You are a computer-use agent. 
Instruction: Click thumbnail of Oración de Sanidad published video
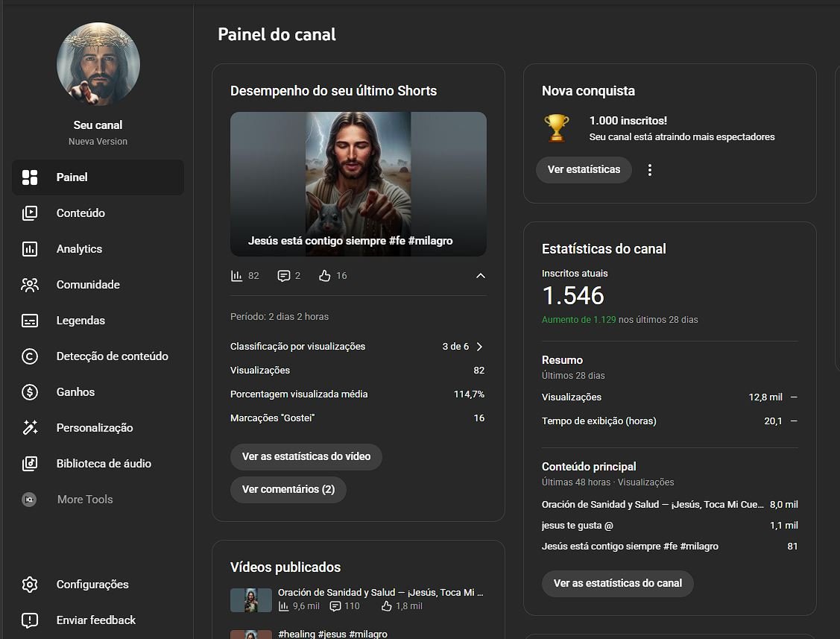250,600
